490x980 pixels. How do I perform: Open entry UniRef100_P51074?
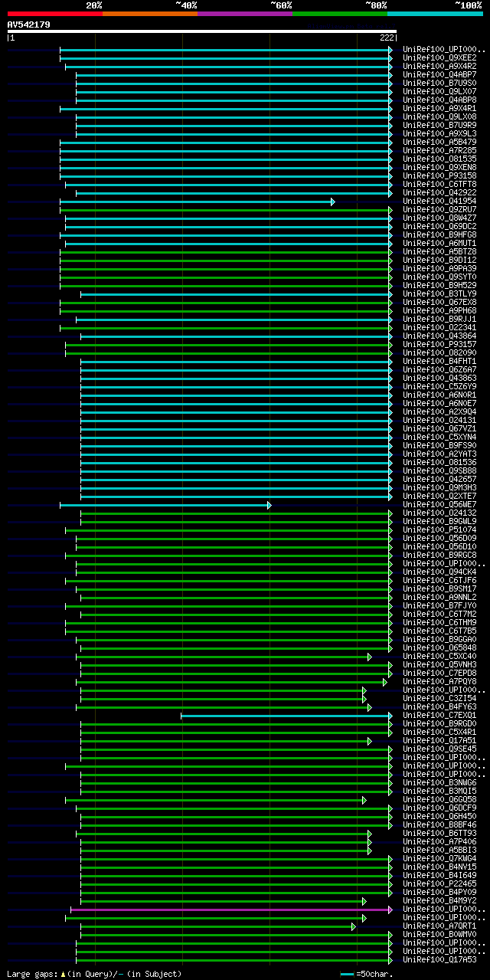pyautogui.click(x=439, y=530)
